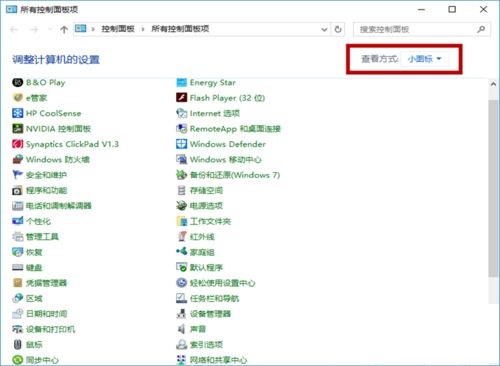The width and height of the screenshot is (500, 366).
Task: Select 所有控制面板项 in the breadcrumb path
Action: (x=180, y=29)
